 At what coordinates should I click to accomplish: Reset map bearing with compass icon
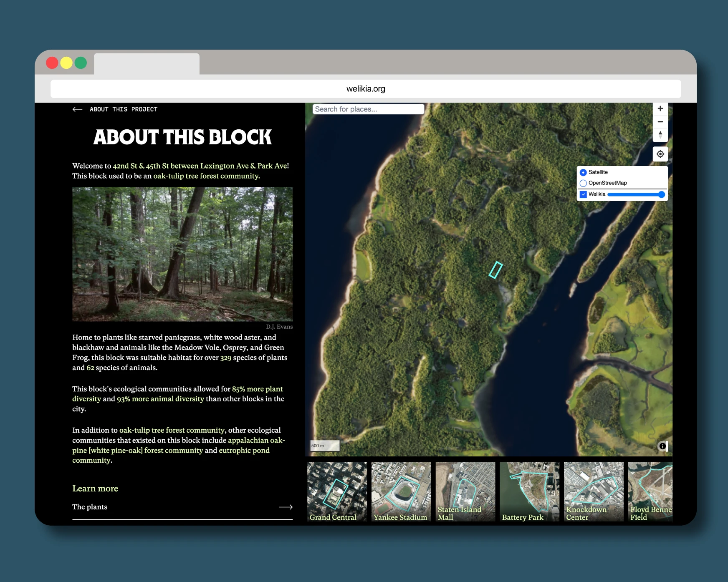click(660, 135)
